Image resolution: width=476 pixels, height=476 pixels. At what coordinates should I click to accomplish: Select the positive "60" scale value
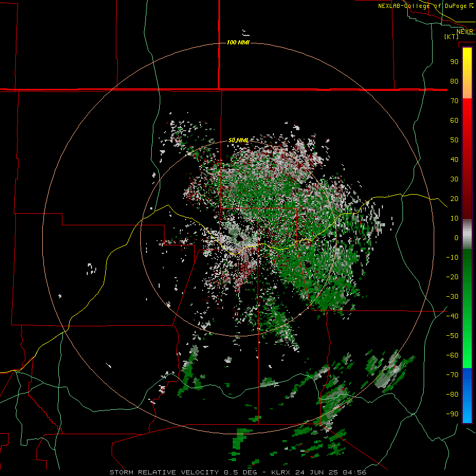(454, 120)
